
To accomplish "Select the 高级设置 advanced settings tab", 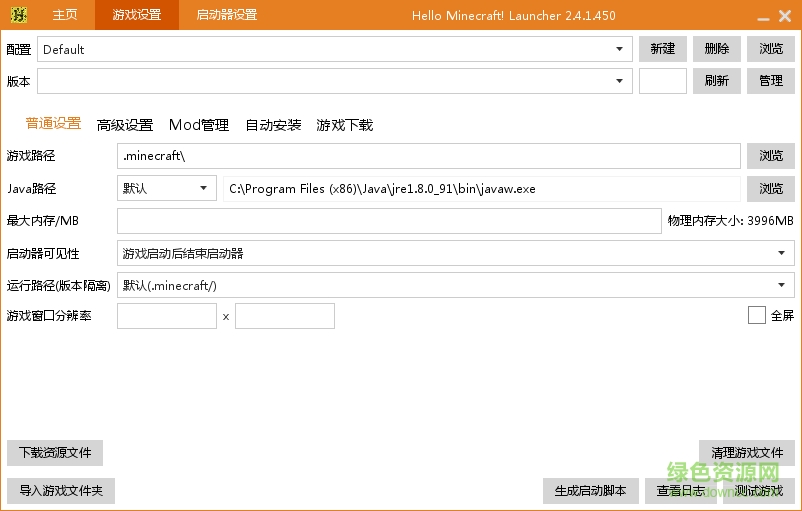I will click(x=125, y=125).
